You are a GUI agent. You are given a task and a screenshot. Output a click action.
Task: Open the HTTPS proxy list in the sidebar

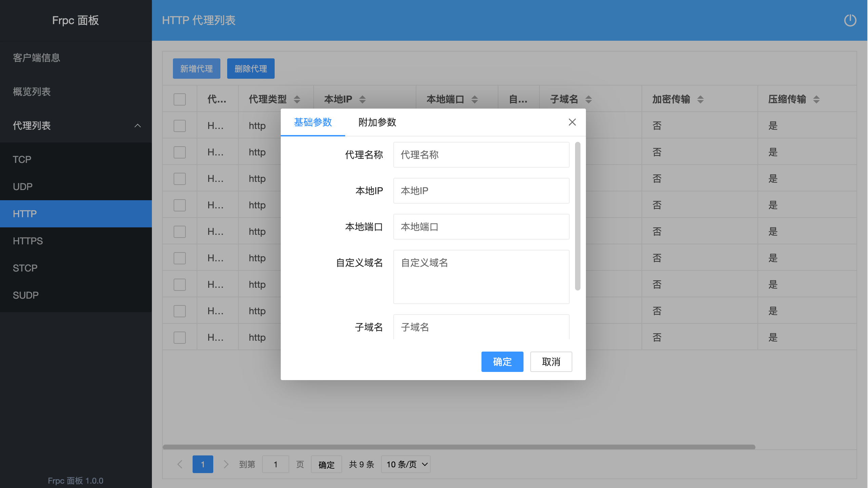28,241
